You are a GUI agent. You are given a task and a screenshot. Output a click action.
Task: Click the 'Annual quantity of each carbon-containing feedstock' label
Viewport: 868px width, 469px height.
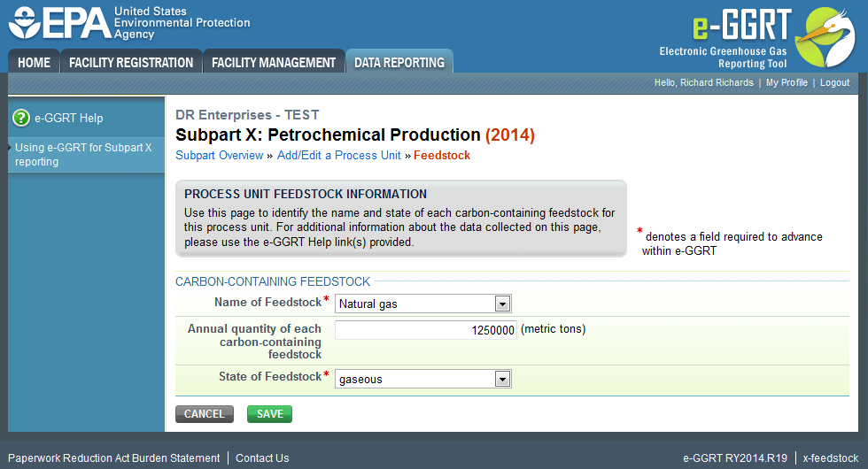click(255, 342)
